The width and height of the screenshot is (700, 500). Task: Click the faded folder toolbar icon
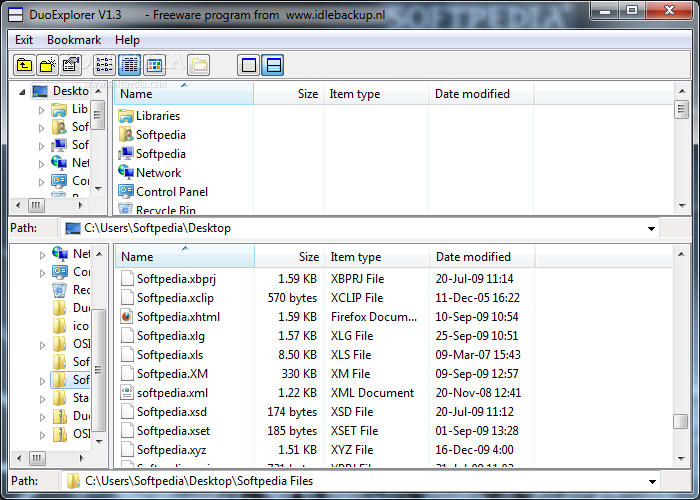(199, 65)
